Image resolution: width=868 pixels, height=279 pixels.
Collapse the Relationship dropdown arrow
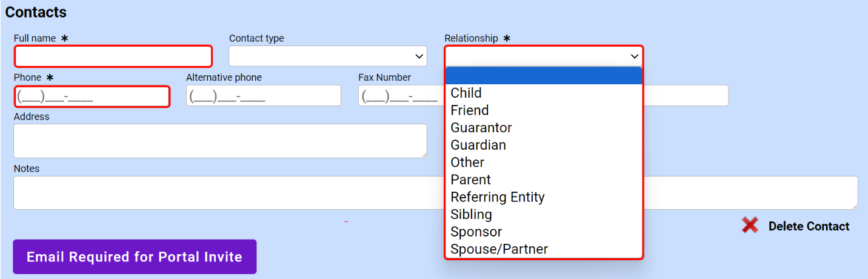point(634,56)
